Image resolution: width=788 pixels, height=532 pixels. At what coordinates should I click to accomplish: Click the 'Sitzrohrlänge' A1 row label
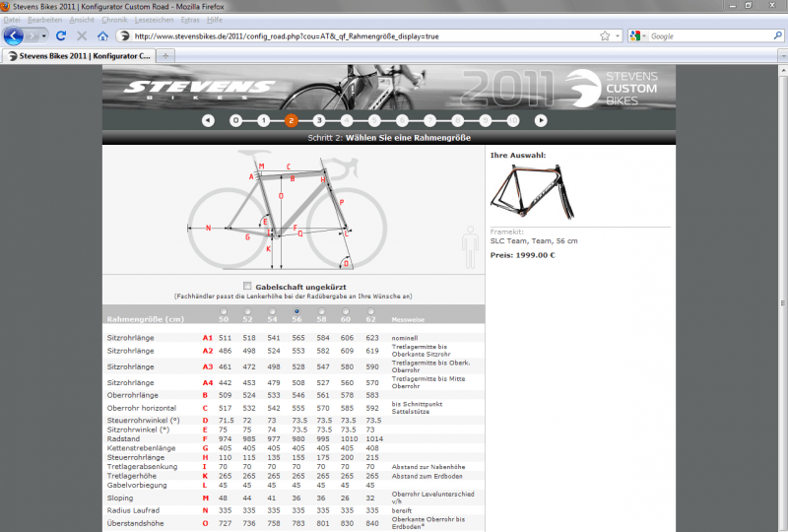[130, 338]
